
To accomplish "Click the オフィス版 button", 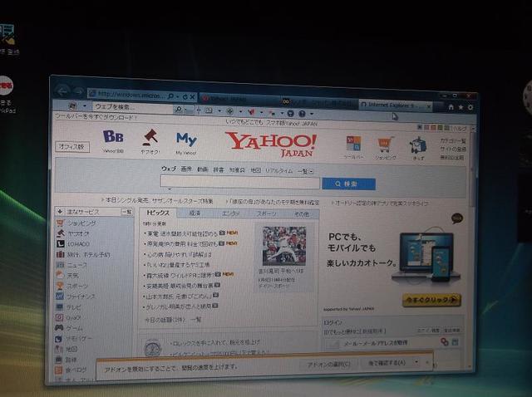I will (73, 146).
